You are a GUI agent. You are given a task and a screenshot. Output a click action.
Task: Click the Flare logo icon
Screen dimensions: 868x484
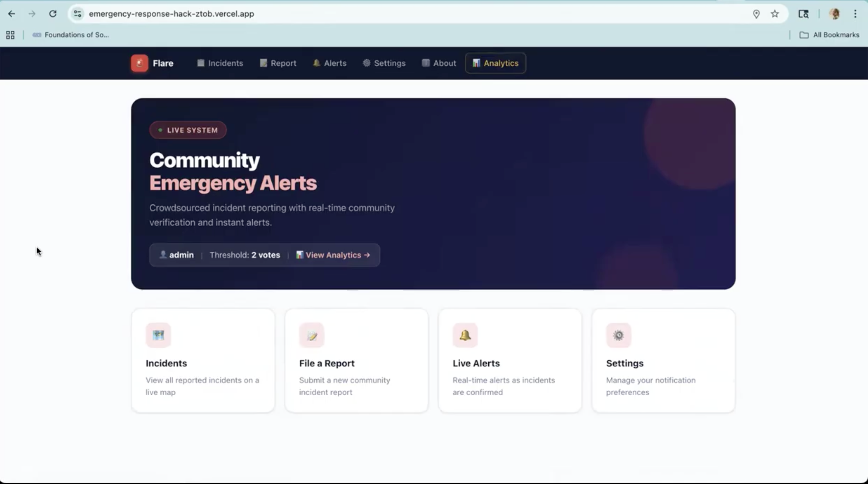click(139, 63)
